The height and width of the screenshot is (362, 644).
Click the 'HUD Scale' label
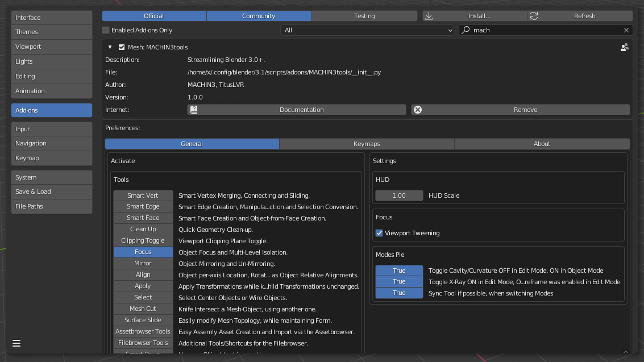[x=444, y=195]
